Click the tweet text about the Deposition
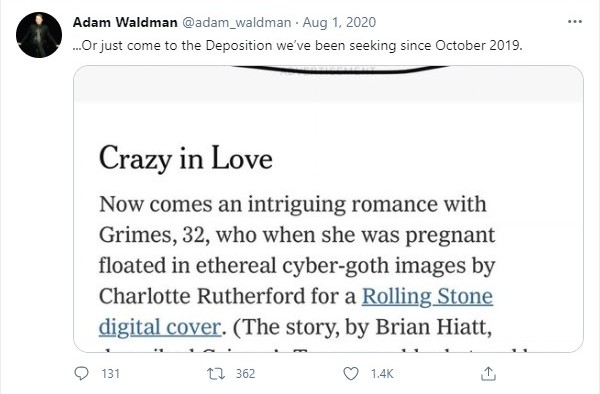 [297, 46]
